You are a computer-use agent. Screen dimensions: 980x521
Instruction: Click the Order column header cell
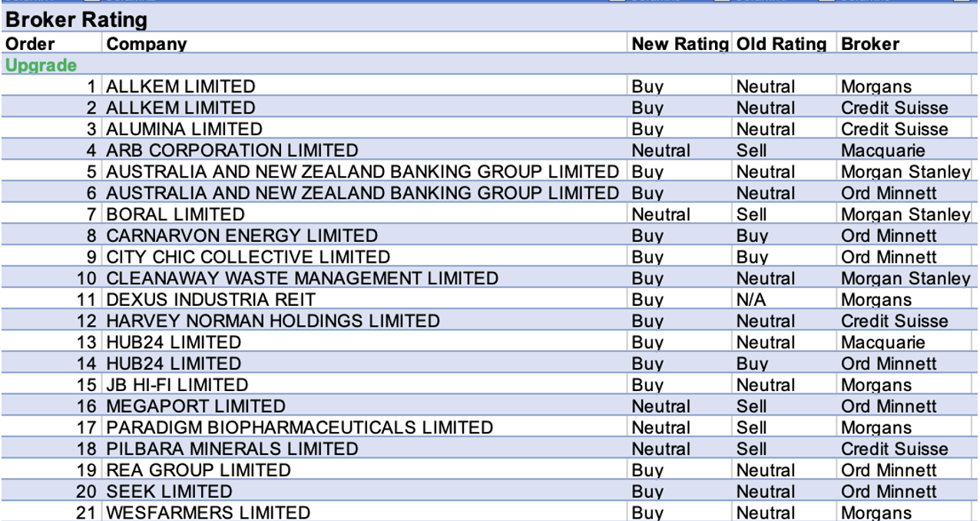coord(31,44)
